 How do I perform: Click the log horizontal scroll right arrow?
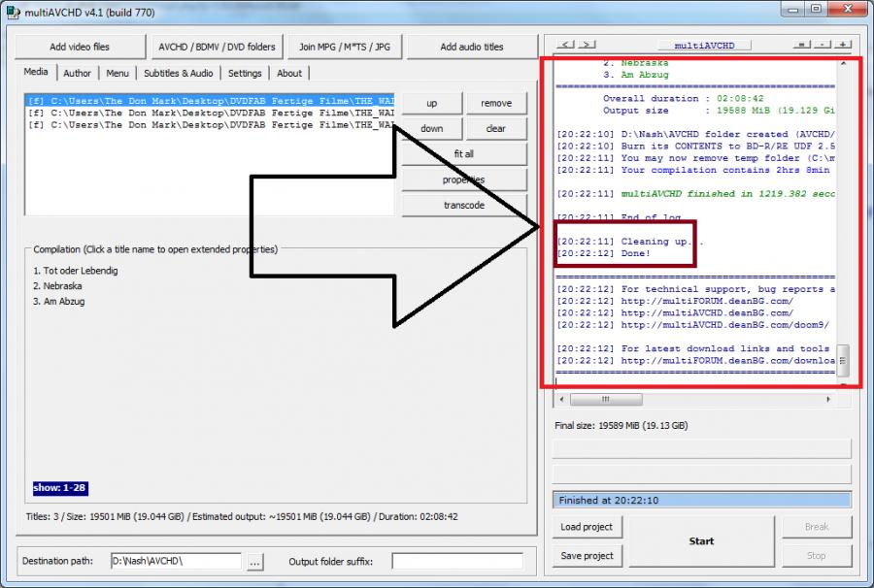pyautogui.click(x=828, y=399)
